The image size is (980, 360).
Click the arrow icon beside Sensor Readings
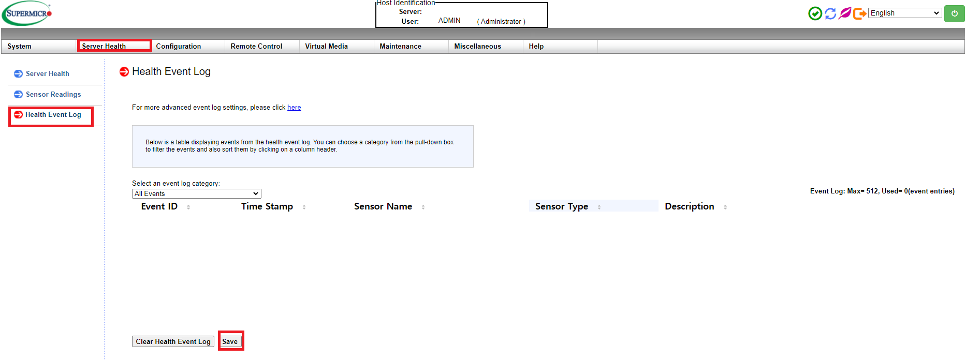(x=18, y=94)
